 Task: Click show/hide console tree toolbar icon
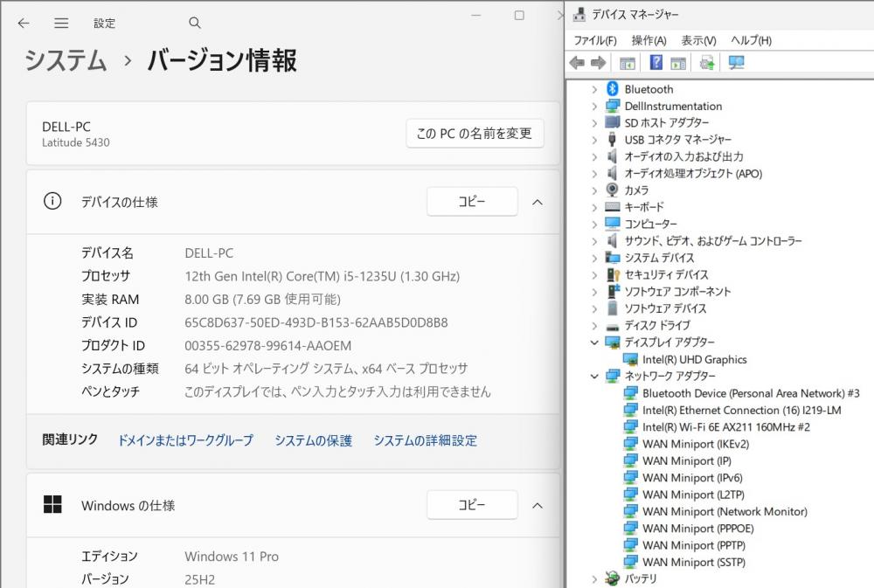(627, 63)
